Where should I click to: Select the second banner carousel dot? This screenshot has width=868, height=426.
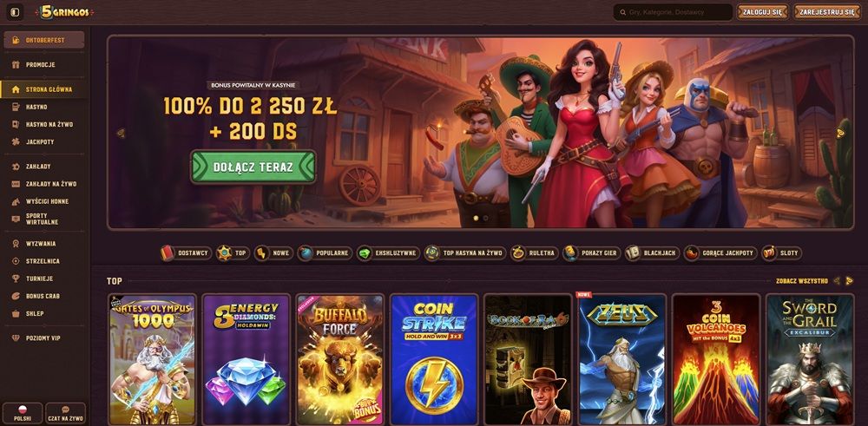tap(485, 218)
